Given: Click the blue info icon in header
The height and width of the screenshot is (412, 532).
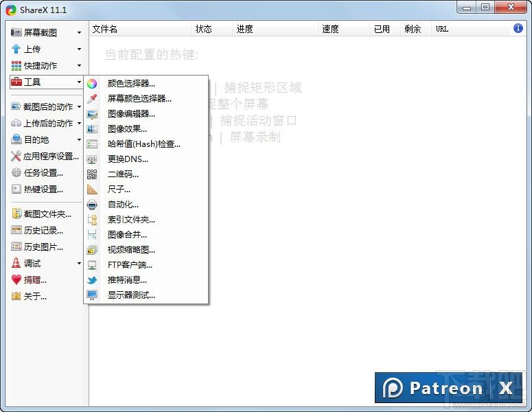Looking at the screenshot, I should click(518, 29).
